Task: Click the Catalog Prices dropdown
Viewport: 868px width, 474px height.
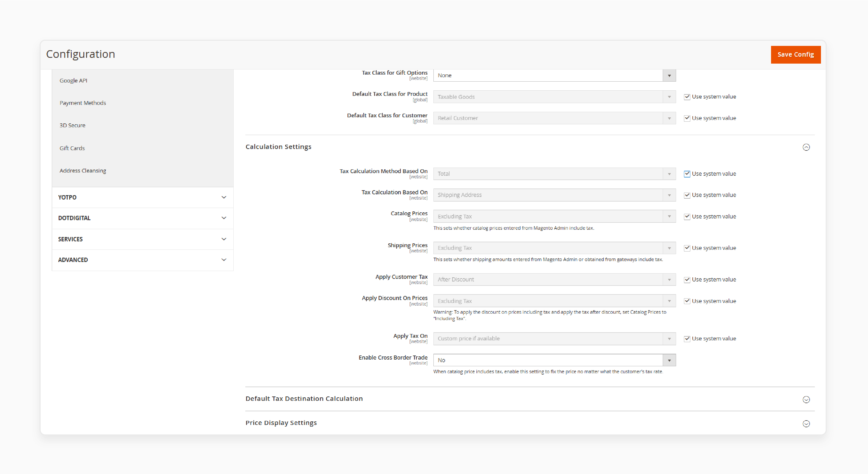Action: 554,216
